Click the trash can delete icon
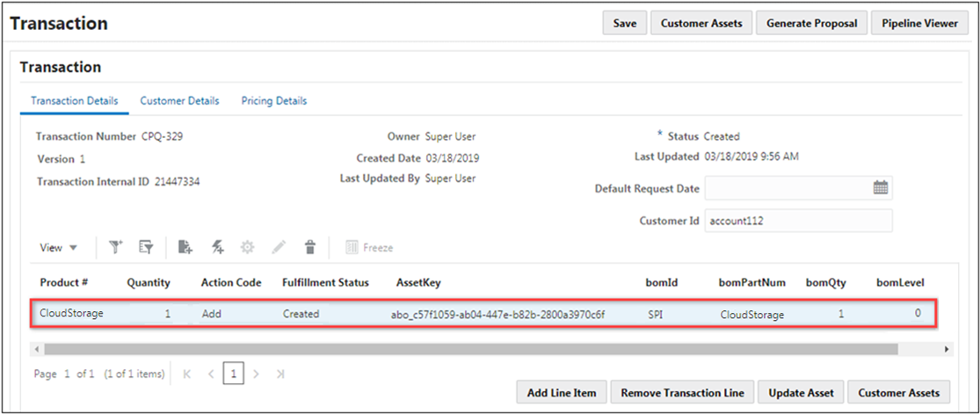The image size is (980, 414). 309,248
